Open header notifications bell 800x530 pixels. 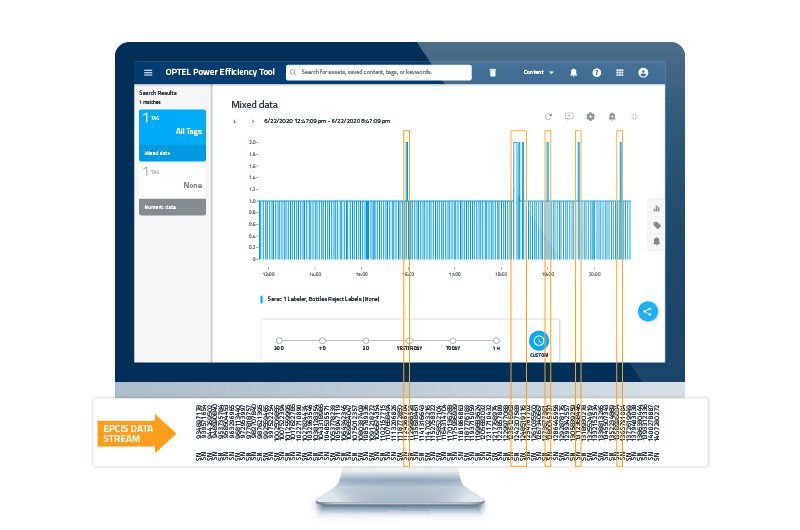point(573,72)
